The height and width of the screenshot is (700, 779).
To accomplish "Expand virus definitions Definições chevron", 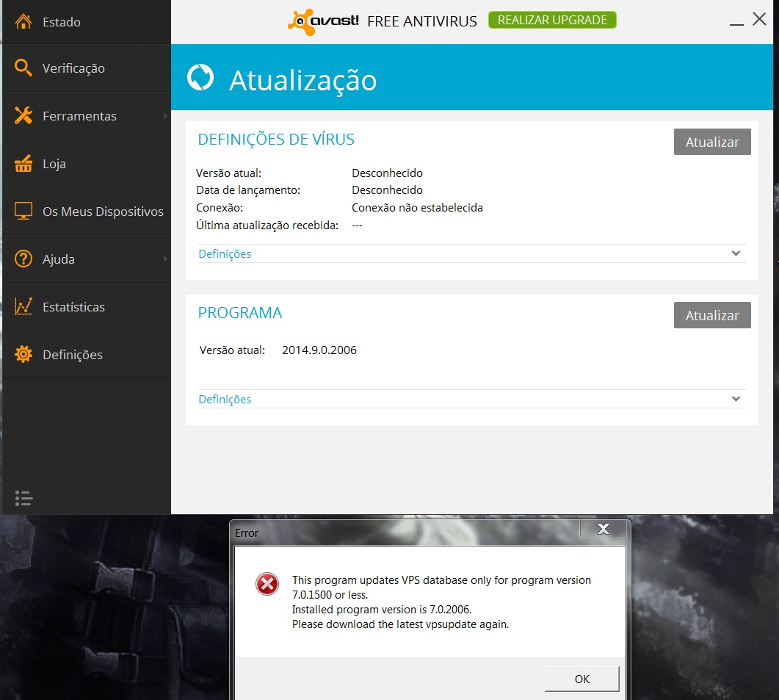I will [x=736, y=253].
